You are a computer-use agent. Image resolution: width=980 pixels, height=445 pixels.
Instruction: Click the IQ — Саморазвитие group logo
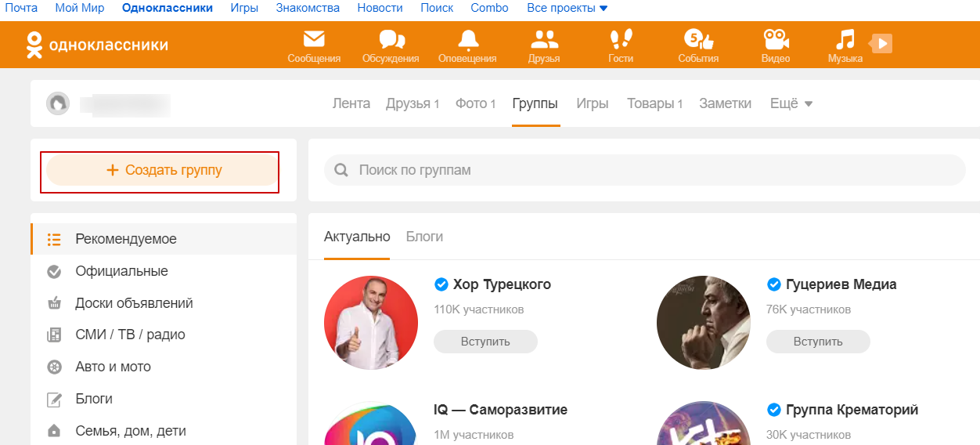(371, 423)
